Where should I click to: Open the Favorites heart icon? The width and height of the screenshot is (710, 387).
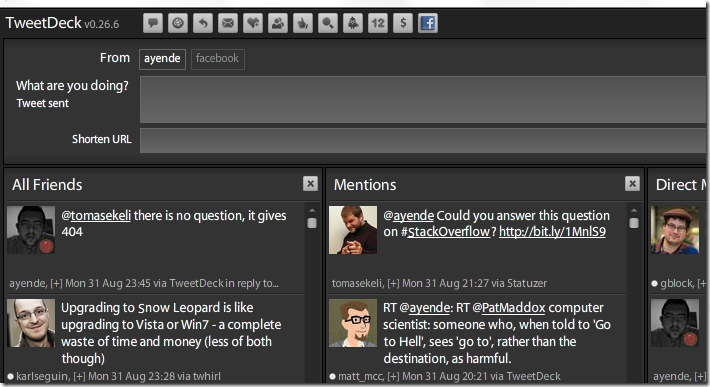[253, 23]
